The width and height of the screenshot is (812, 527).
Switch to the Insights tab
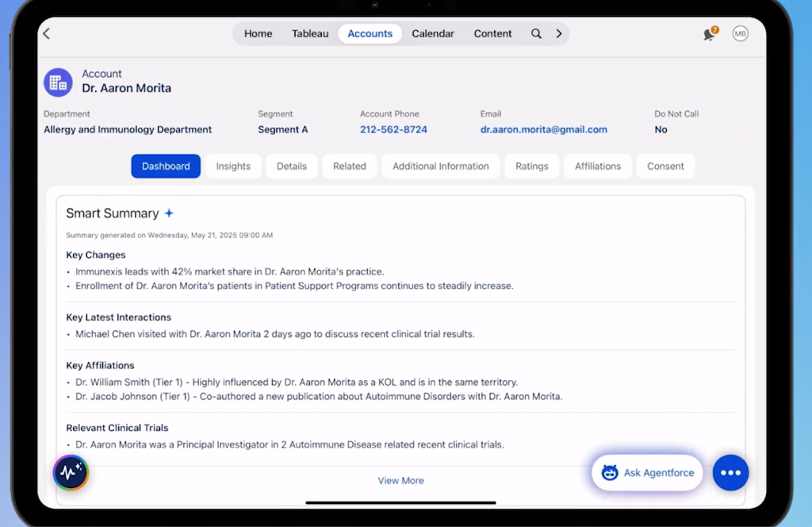[233, 166]
